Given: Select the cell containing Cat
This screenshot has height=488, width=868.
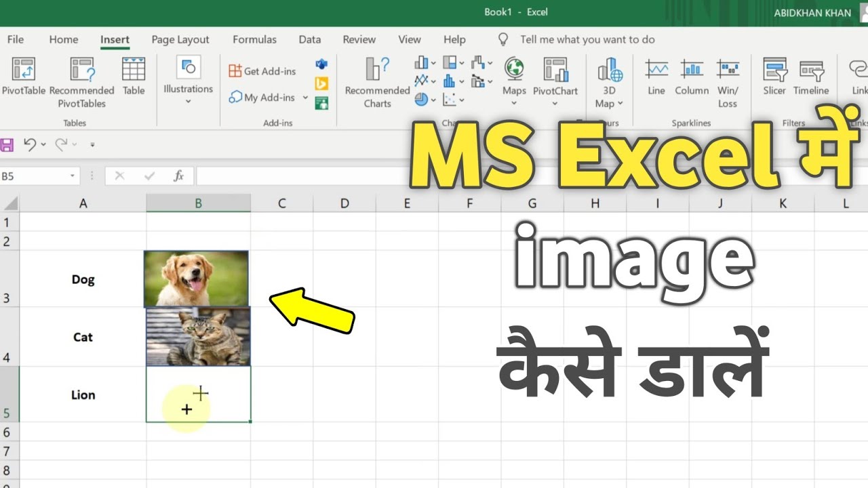Looking at the screenshot, I should pos(83,337).
